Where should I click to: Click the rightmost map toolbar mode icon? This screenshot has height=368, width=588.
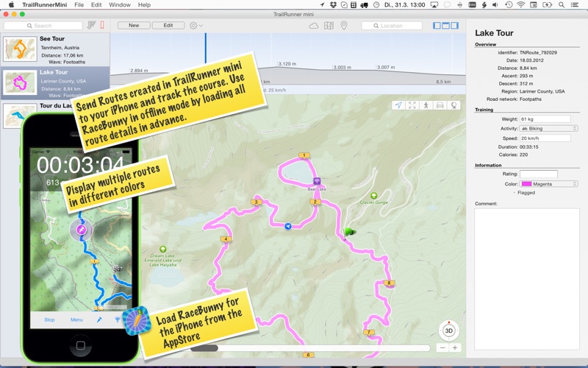tap(453, 105)
